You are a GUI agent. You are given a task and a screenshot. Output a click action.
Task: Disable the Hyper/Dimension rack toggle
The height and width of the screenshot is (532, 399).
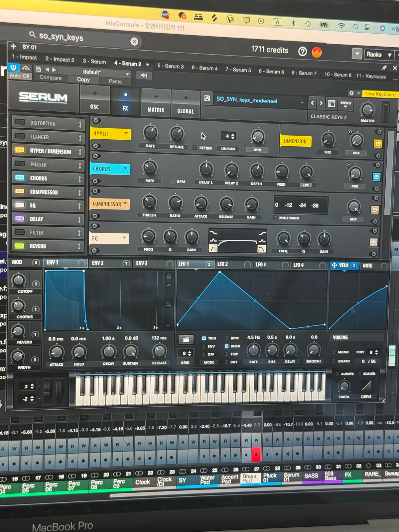tap(20, 150)
